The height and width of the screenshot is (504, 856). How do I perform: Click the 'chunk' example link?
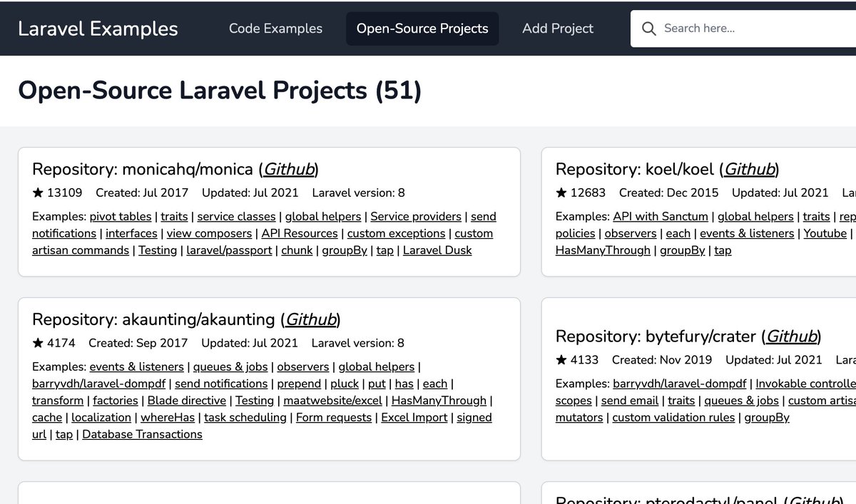pyautogui.click(x=297, y=251)
